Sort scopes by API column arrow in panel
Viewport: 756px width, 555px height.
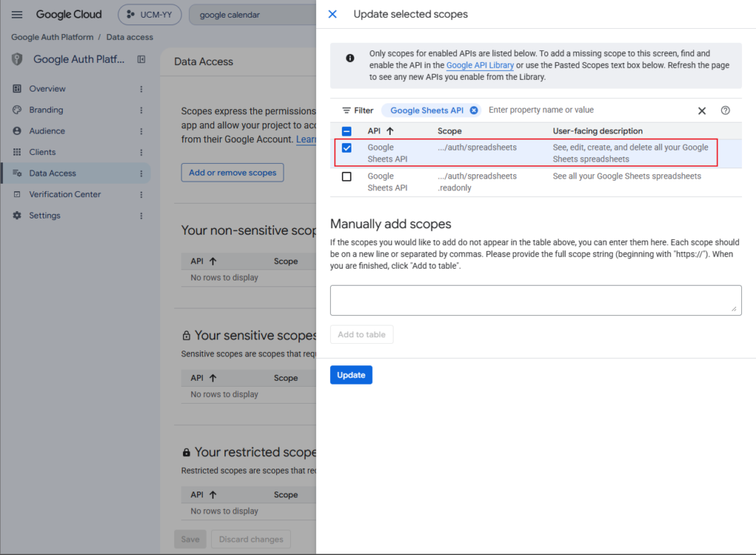390,131
